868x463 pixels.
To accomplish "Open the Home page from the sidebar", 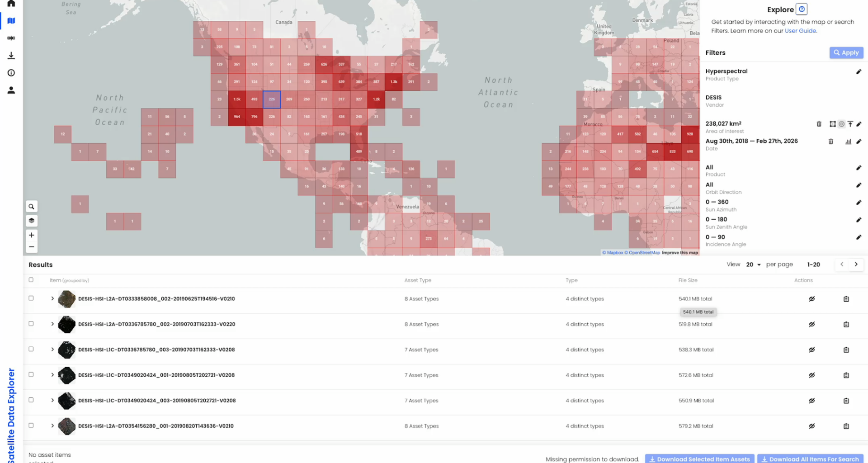I will (x=11, y=4).
